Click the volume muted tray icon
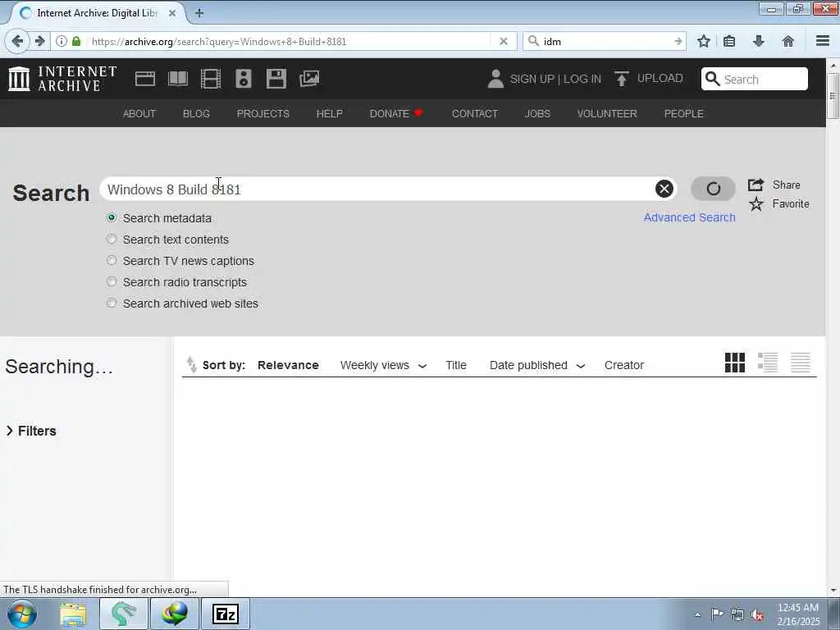This screenshot has width=840, height=630. point(757,614)
